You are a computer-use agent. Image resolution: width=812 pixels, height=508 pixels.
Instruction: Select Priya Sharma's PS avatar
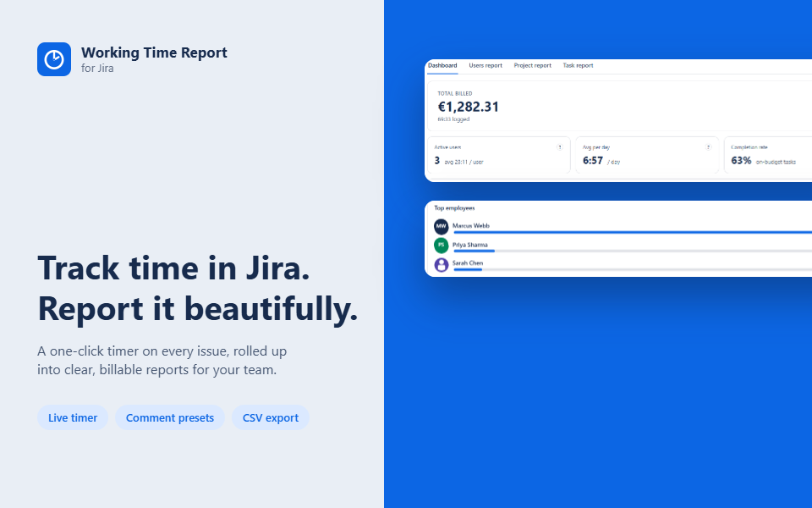coord(442,246)
